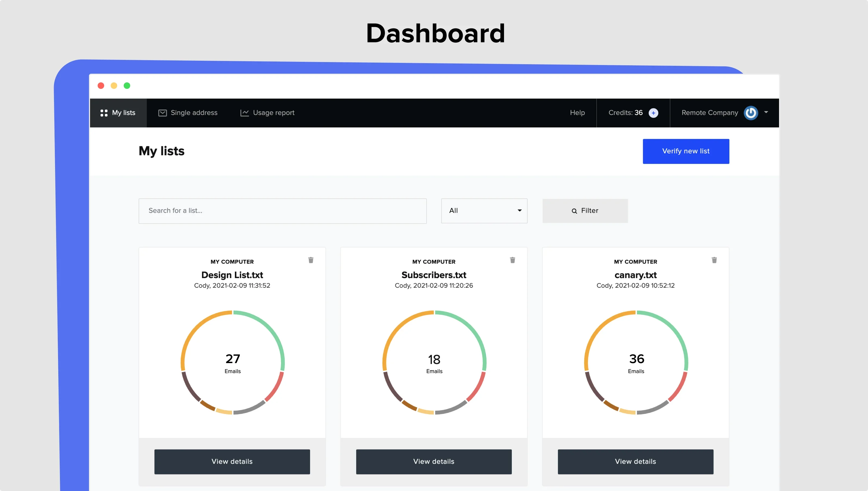Click the blue plus icon beside Credits
Image resolution: width=868 pixels, height=491 pixels.
653,113
